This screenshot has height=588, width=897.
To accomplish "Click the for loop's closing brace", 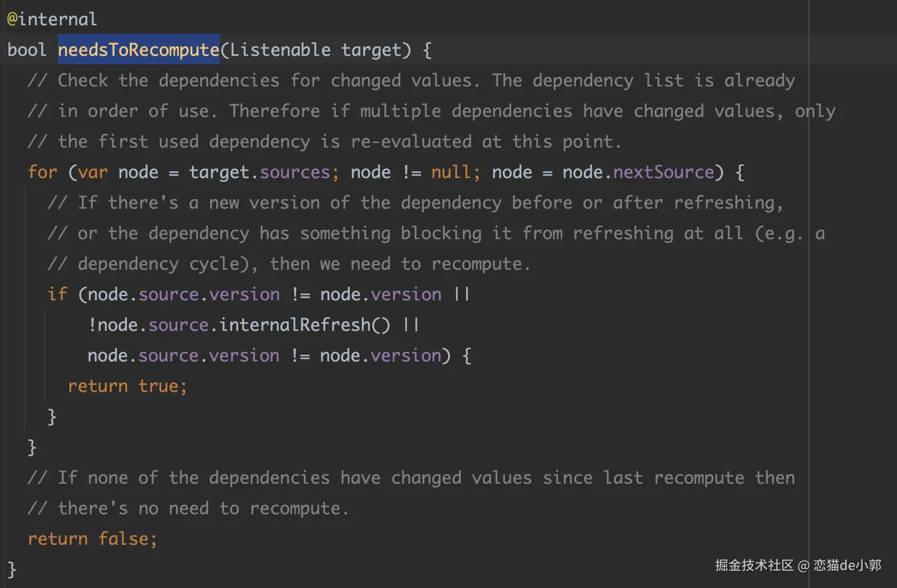I will pos(32,447).
